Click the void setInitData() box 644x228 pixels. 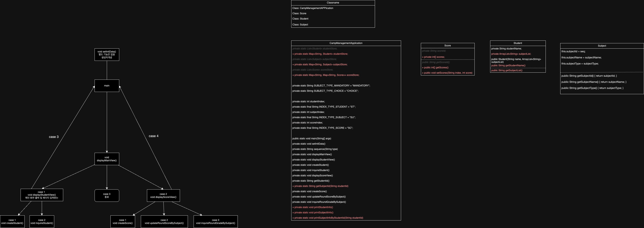pyautogui.click(x=107, y=54)
